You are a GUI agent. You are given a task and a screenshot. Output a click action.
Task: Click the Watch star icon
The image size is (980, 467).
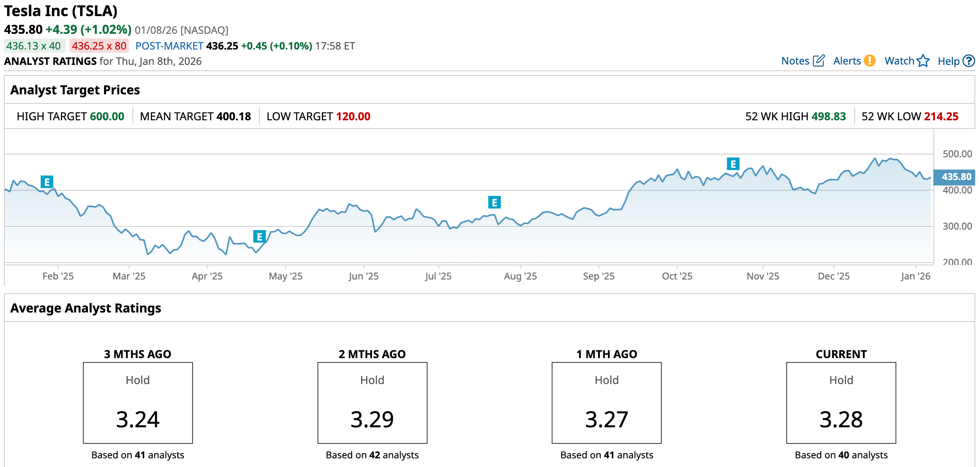923,61
